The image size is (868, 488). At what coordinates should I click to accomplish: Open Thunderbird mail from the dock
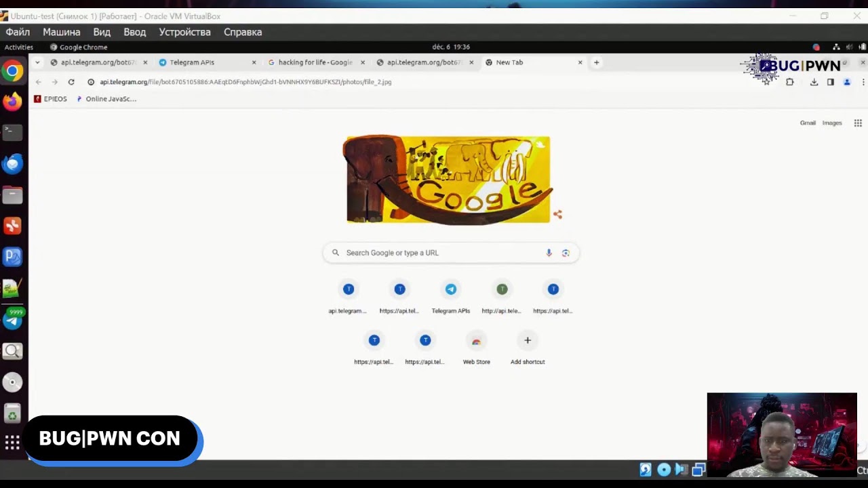click(x=12, y=163)
